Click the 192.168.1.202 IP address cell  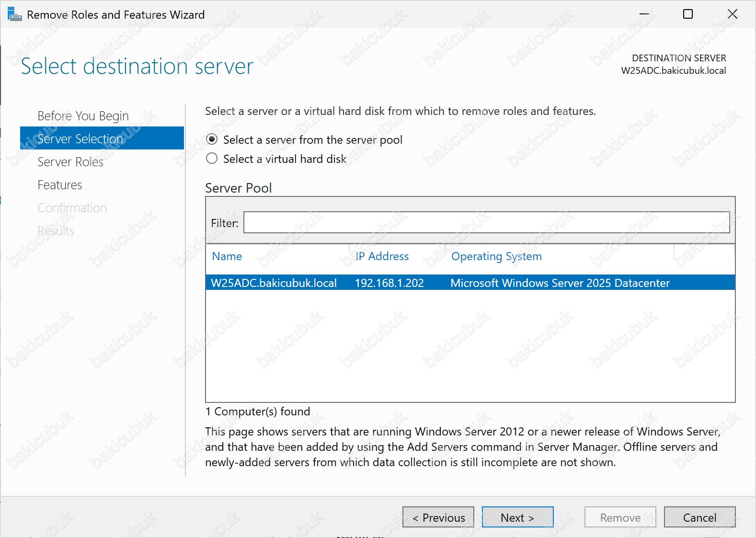click(x=389, y=283)
